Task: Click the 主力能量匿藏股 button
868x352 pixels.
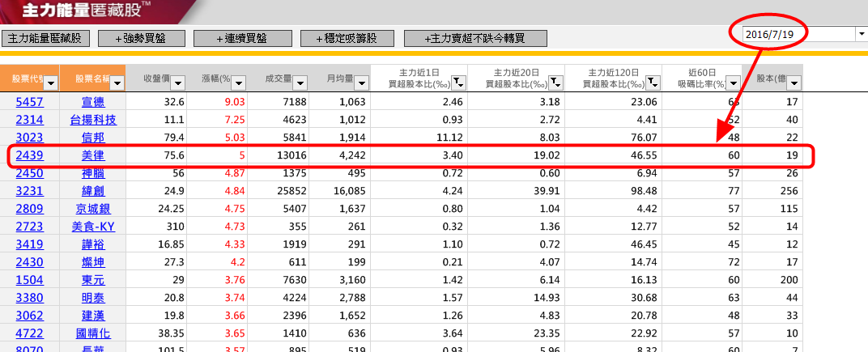Action: pos(46,39)
